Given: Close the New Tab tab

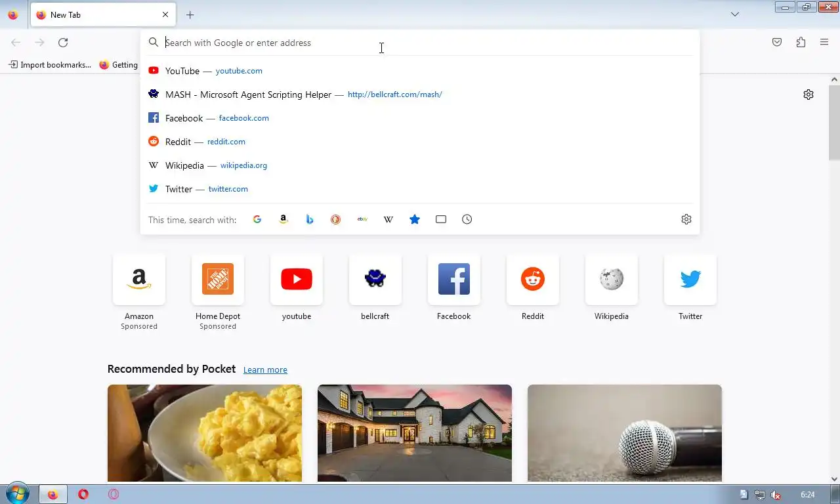Looking at the screenshot, I should click(165, 14).
